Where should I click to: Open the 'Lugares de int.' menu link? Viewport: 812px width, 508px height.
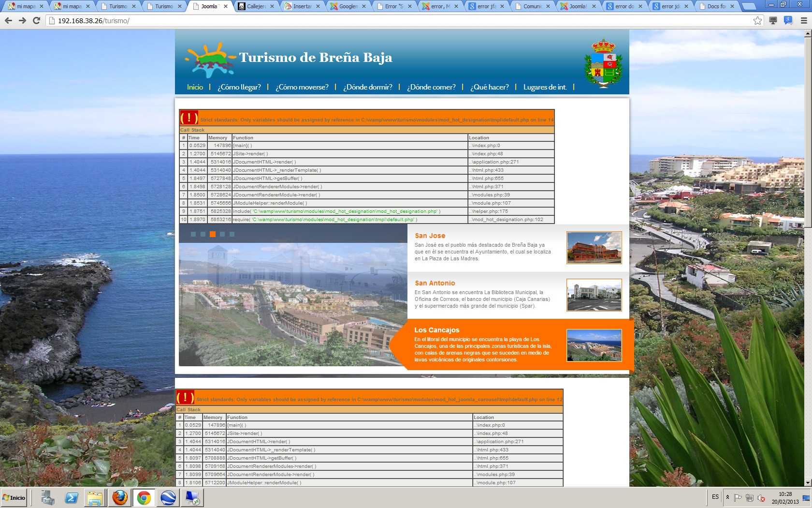[x=545, y=87]
